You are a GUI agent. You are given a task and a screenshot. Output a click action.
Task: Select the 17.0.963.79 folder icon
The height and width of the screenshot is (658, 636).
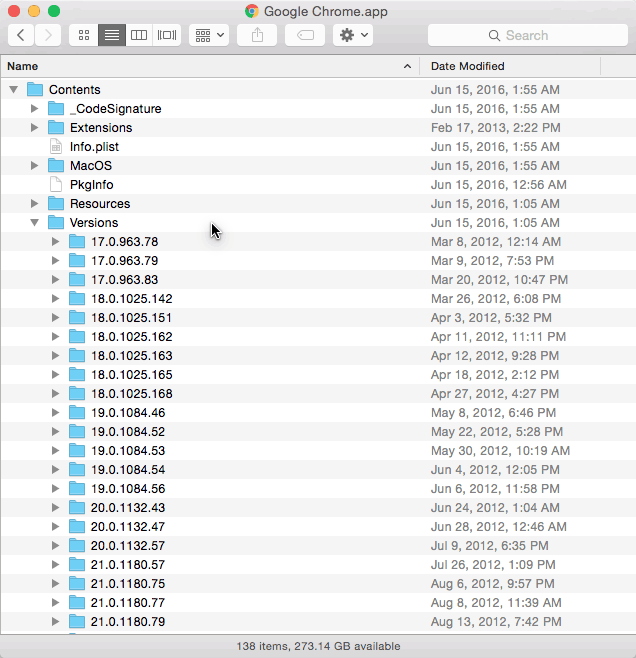tap(77, 260)
